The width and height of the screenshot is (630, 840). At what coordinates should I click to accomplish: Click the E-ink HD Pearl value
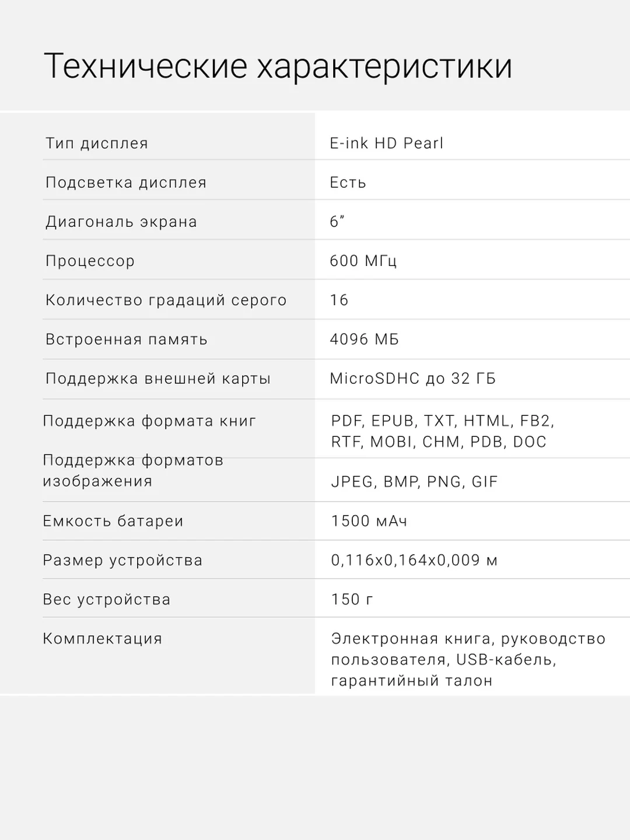coord(387,143)
